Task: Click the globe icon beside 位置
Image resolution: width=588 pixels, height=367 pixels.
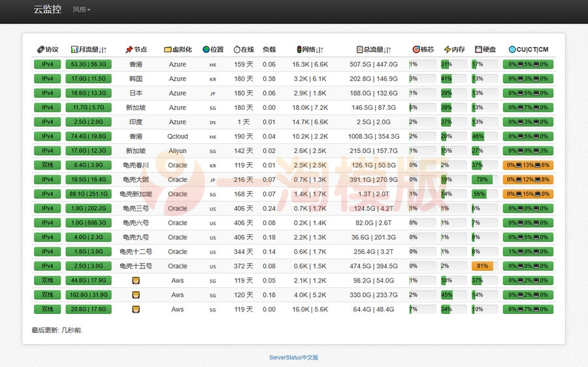Action: [206, 49]
